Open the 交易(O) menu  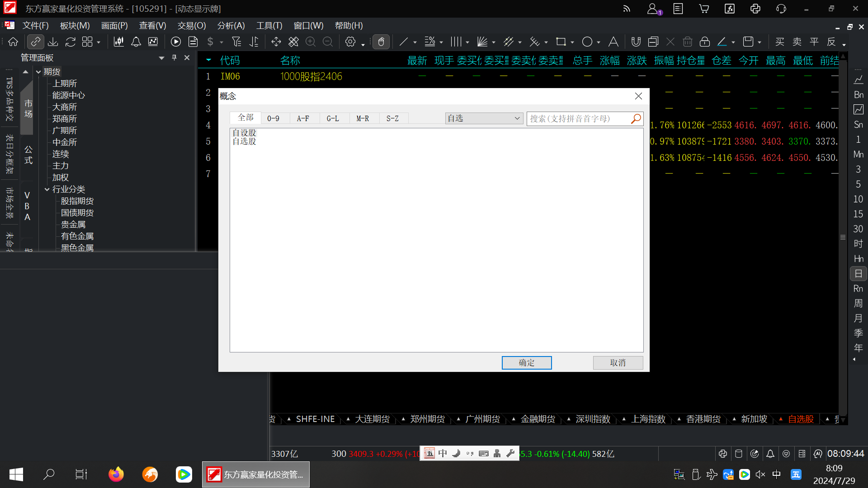pos(192,26)
